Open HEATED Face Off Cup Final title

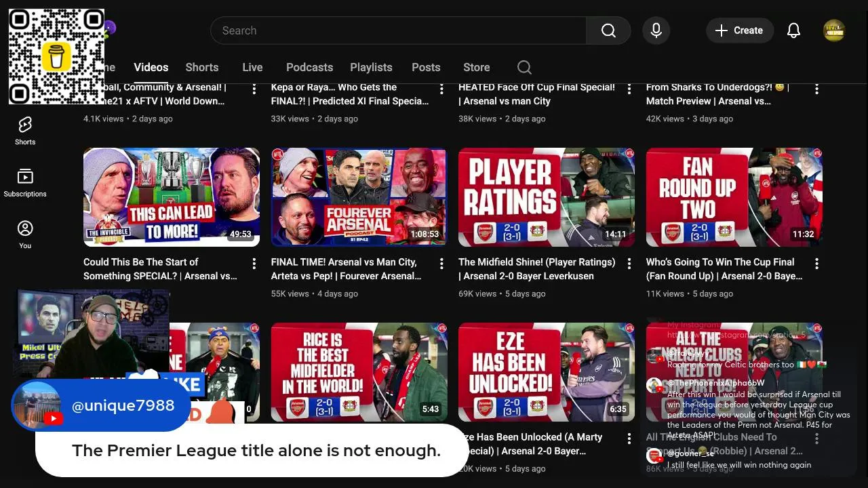537,94
